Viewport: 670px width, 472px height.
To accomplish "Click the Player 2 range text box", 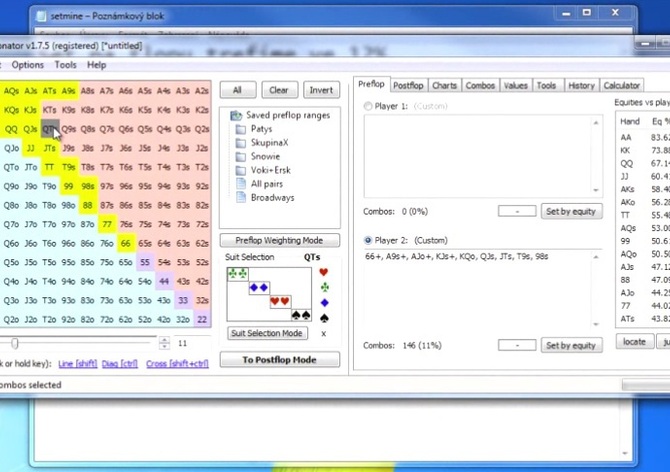I will coord(483,290).
